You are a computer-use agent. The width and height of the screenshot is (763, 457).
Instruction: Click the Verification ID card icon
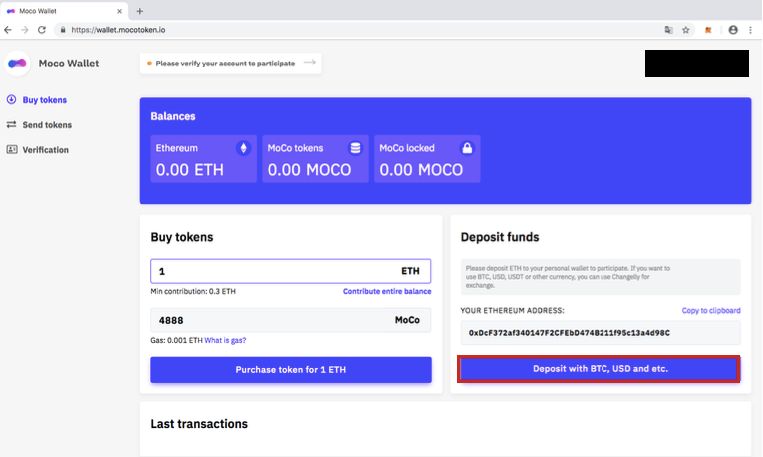tap(12, 149)
